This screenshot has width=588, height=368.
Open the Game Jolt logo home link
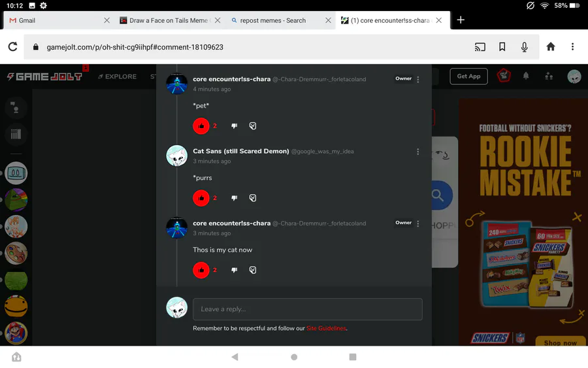point(44,76)
